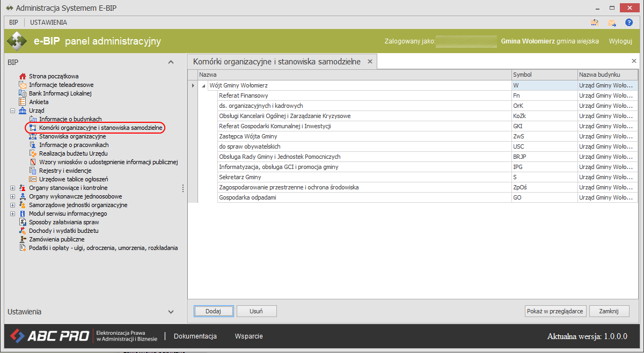The height and width of the screenshot is (353, 644).
Task: Collapse the BIP sidebar section chevron
Action: [x=171, y=62]
